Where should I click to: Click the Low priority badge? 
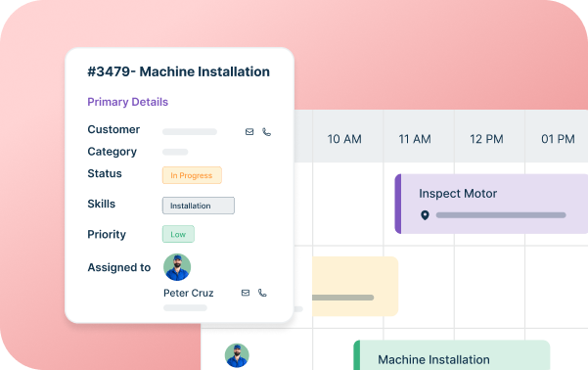point(178,234)
